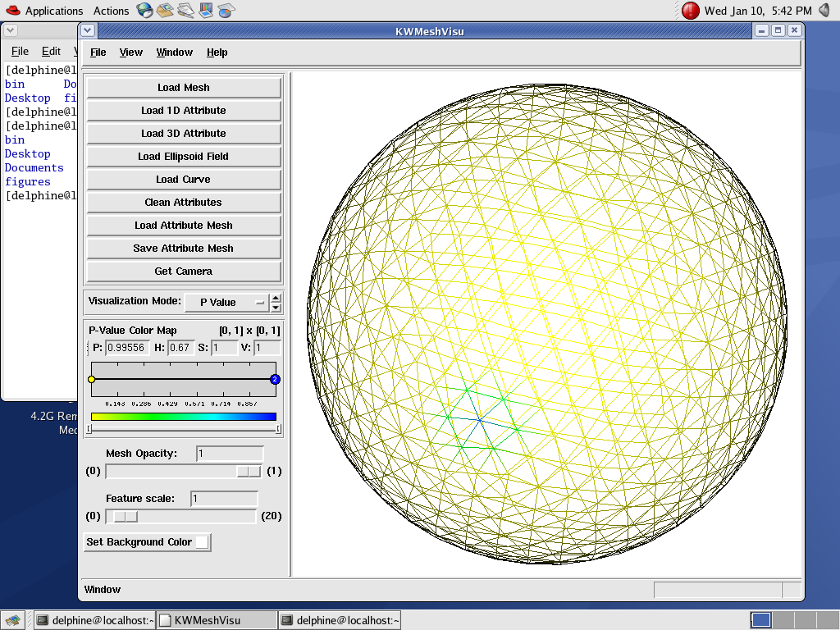Switch to the first workspace in pager
Viewport: 840px width, 630px height.
tap(760, 620)
